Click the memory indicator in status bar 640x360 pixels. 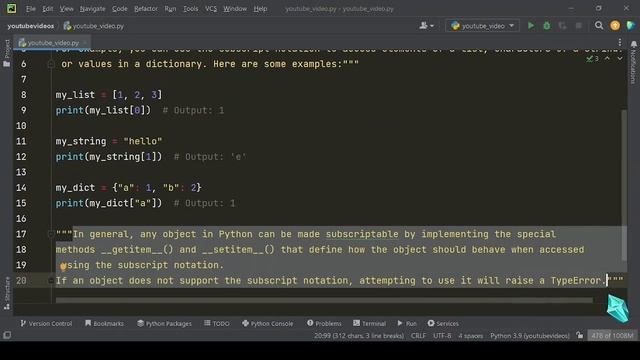click(612, 336)
